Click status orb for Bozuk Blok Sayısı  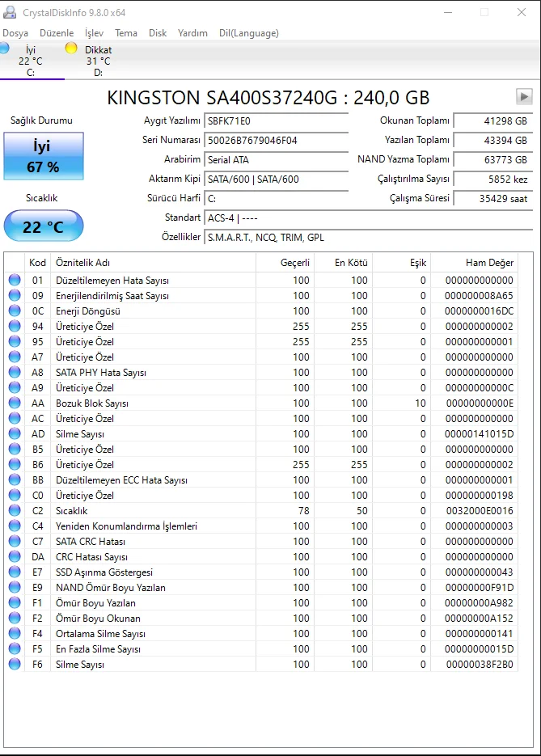point(15,403)
